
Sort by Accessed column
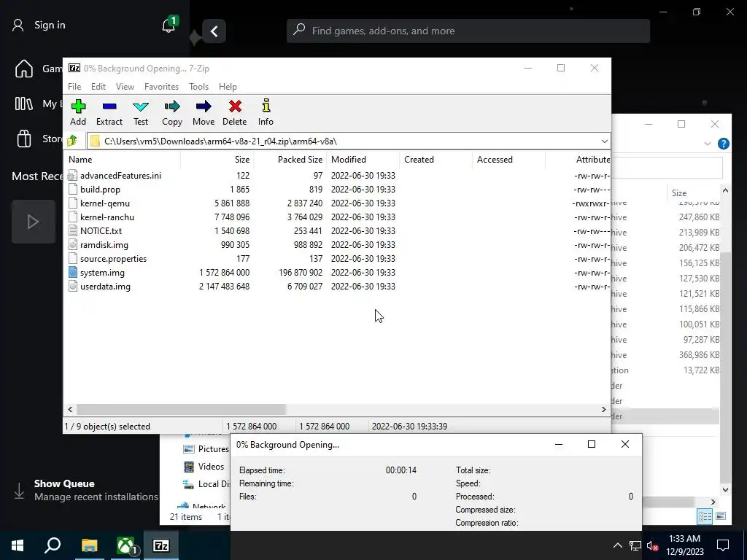[x=508, y=160]
